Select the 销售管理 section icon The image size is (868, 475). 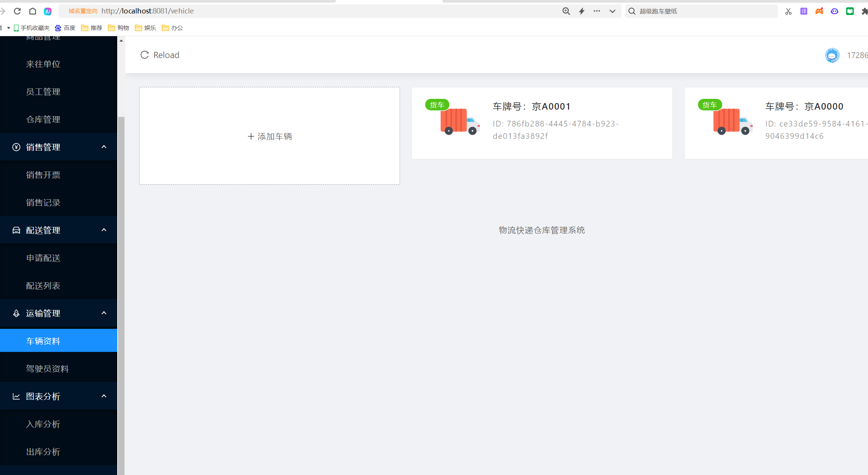coord(16,147)
